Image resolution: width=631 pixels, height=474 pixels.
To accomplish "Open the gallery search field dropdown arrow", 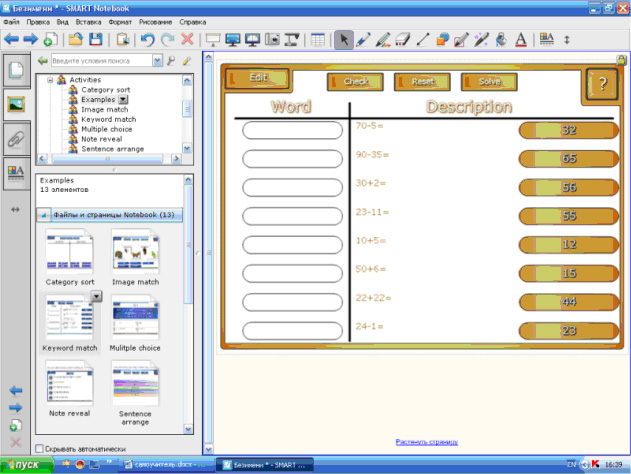I will [x=157, y=60].
